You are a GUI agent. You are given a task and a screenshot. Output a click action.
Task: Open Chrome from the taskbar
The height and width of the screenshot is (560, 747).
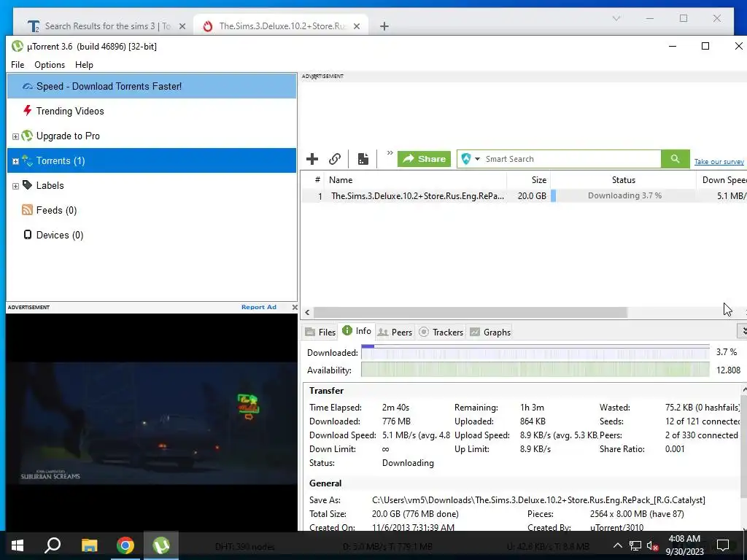click(125, 545)
